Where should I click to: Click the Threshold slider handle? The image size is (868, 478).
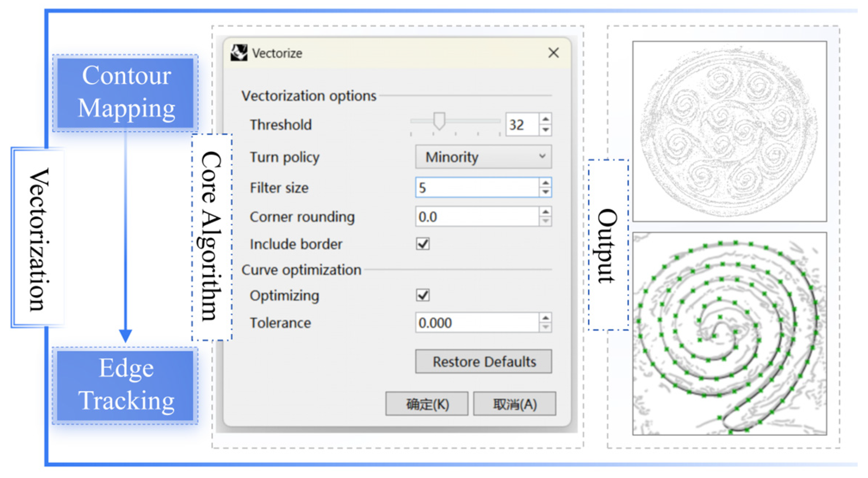(439, 121)
